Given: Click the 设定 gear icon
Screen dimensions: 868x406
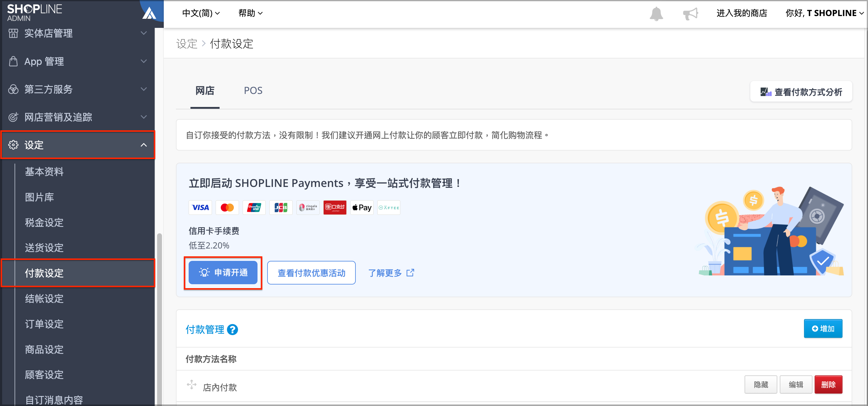Looking at the screenshot, I should tap(13, 145).
